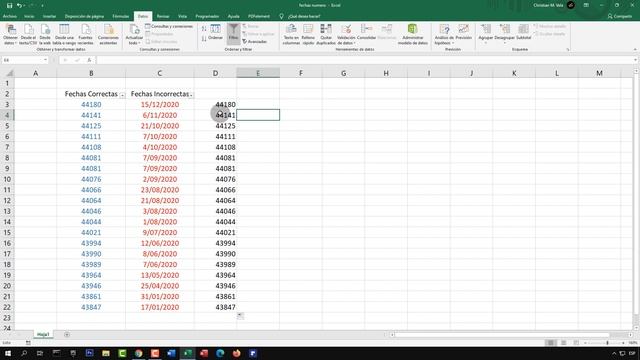Click Texto en columnas icon
Viewport: 640px width, 360px height.
(291, 34)
